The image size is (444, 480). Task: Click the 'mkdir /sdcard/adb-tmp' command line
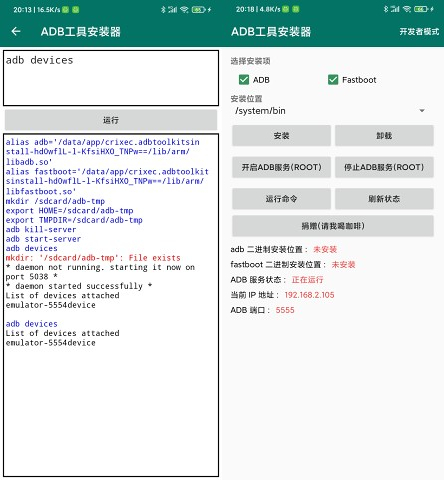click(x=55, y=201)
